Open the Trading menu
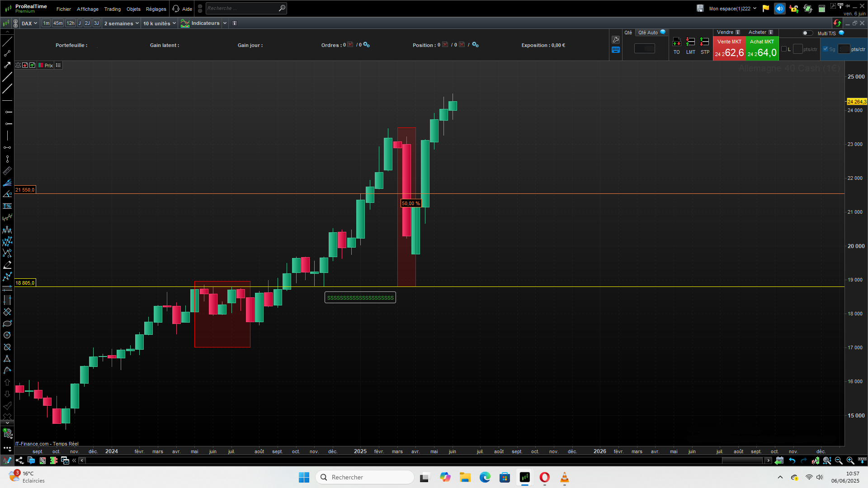The width and height of the screenshot is (868, 488). pos(112,9)
